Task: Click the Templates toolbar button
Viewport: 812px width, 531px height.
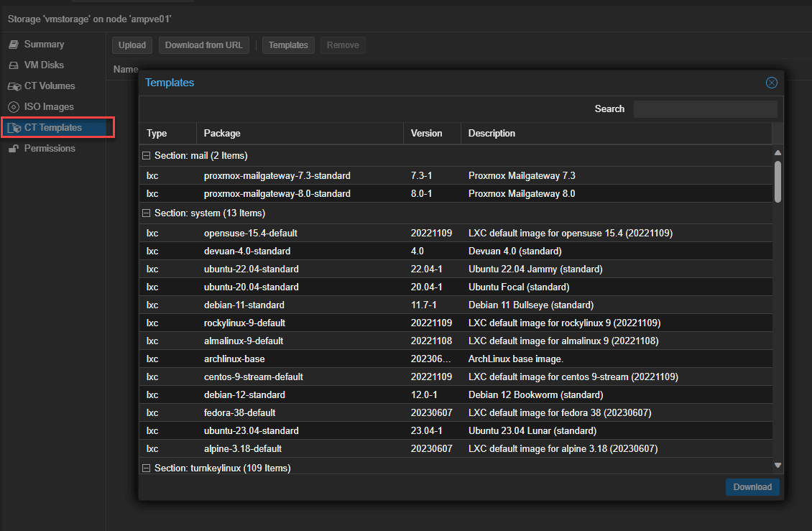Action: 287,45
